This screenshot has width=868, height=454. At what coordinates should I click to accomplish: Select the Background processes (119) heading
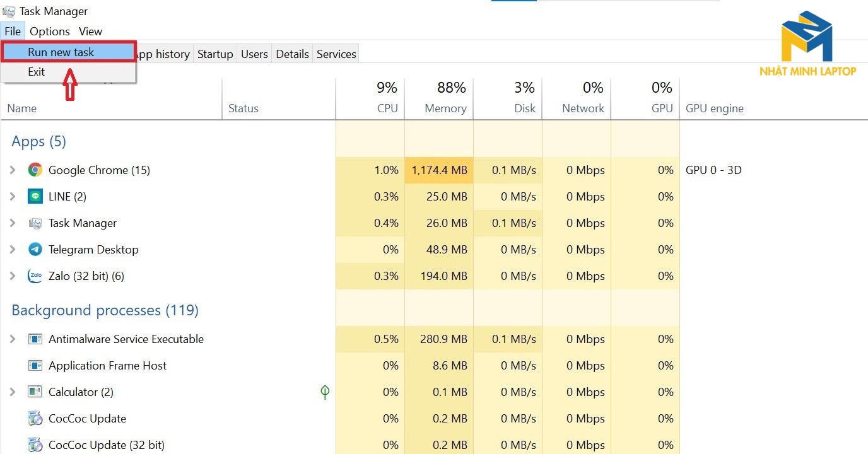click(105, 310)
